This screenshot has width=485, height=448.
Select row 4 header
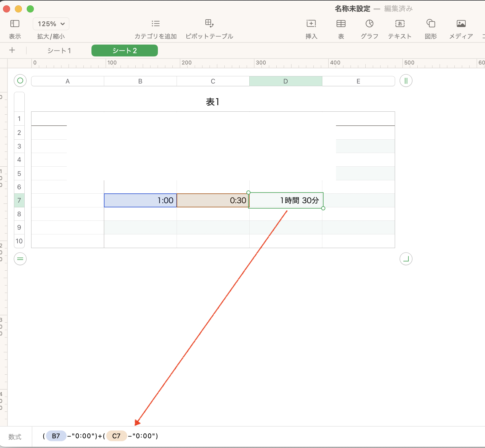coord(19,160)
